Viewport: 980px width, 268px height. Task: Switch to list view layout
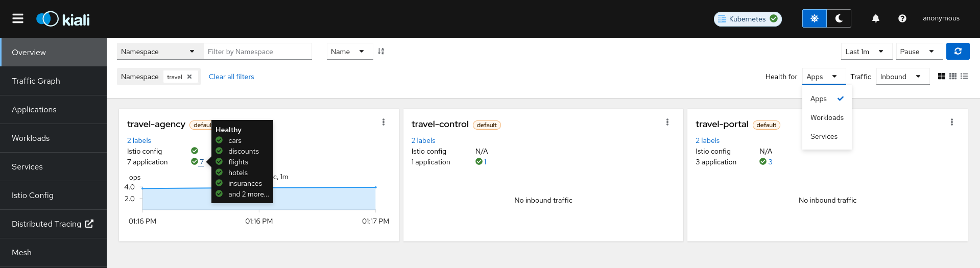(964, 77)
